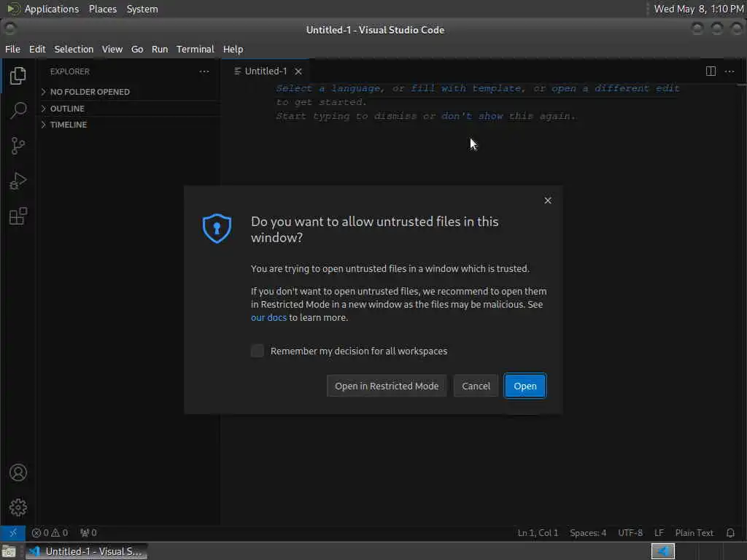The width and height of the screenshot is (747, 560).
Task: Click Ln 1, Col 1 in status bar
Action: tap(538, 533)
